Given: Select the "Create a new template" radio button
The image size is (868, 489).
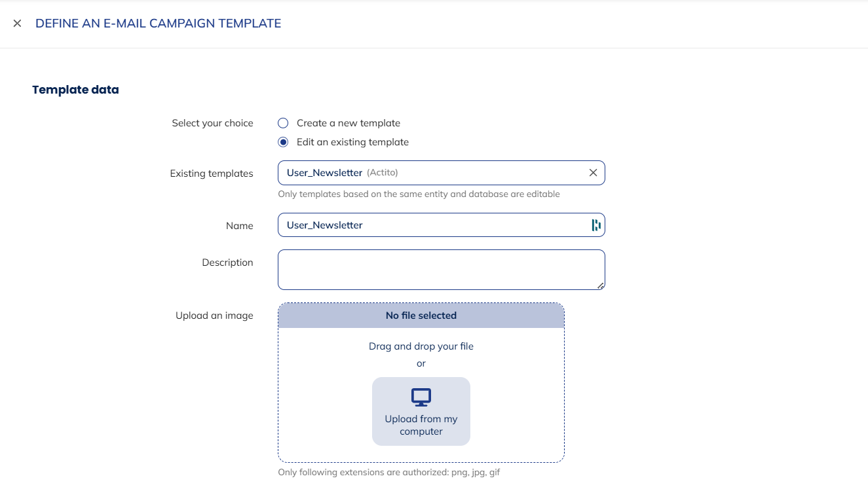Looking at the screenshot, I should pos(283,123).
